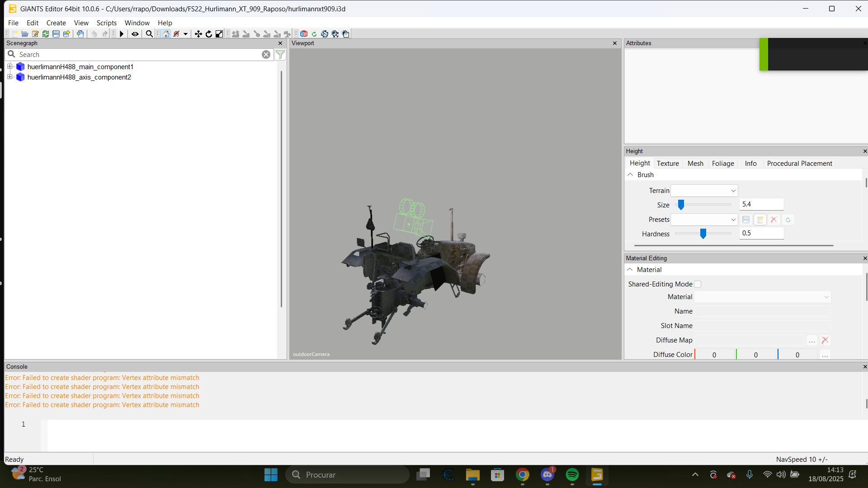Click the Scenegraph filter funnel icon

pyautogui.click(x=280, y=55)
